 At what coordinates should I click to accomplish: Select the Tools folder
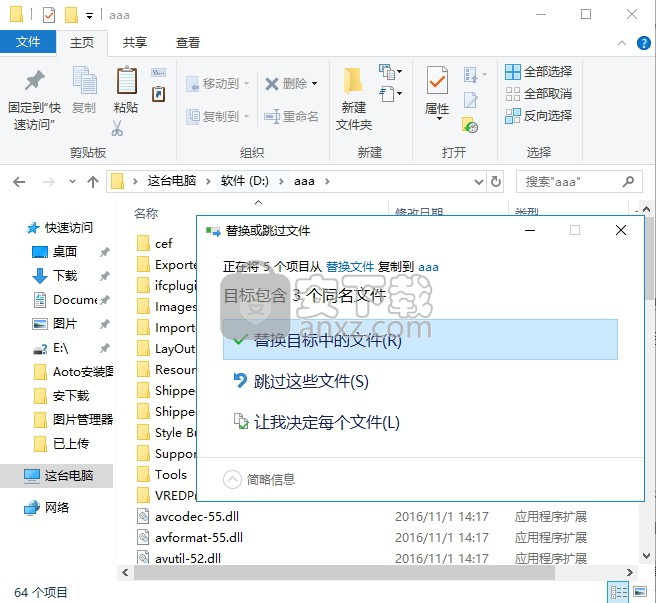click(171, 475)
